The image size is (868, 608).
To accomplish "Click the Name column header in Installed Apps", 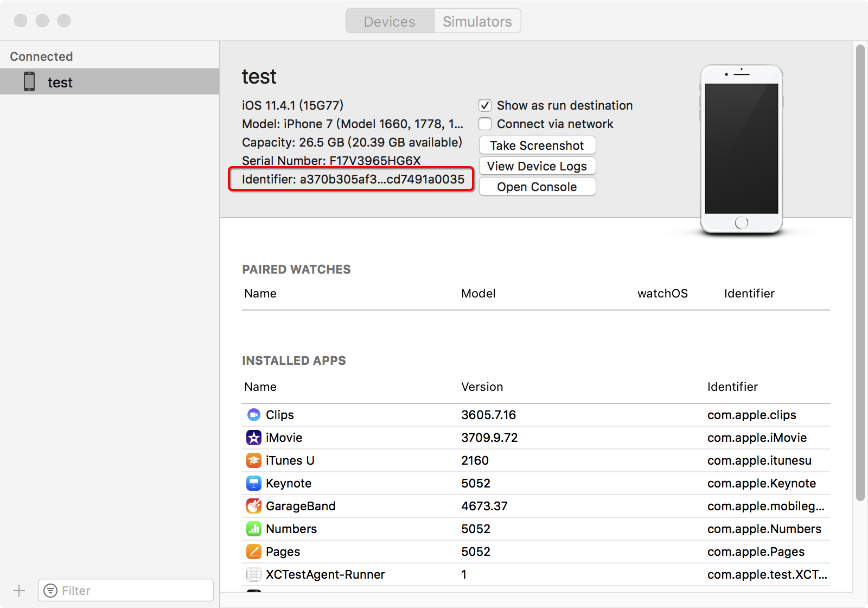I will tap(260, 387).
